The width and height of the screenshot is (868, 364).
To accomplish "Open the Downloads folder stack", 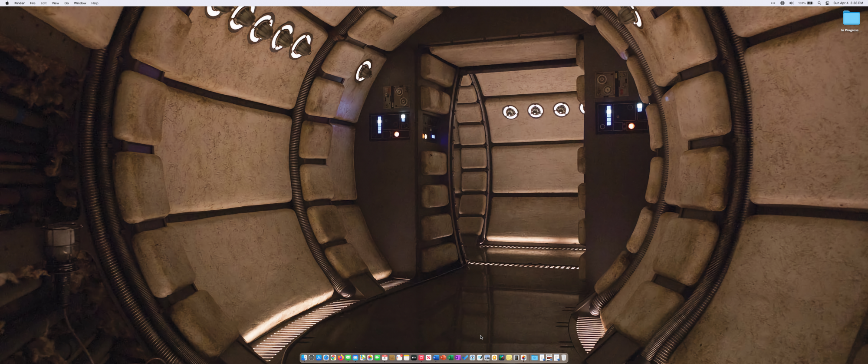I will click(534, 357).
